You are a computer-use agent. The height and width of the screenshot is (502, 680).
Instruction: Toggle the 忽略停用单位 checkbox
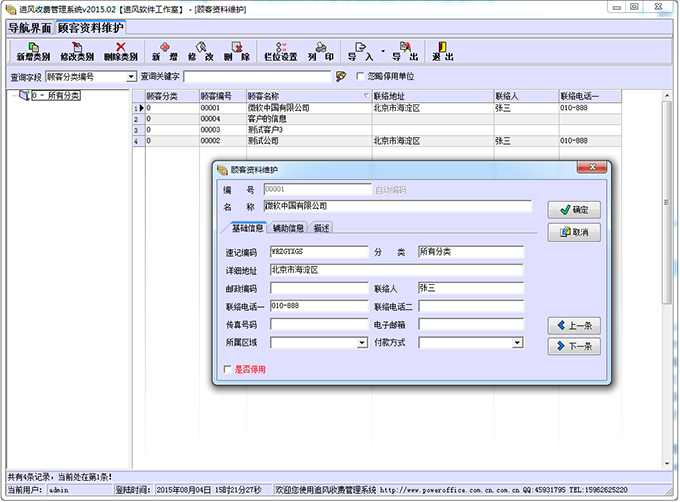point(360,76)
